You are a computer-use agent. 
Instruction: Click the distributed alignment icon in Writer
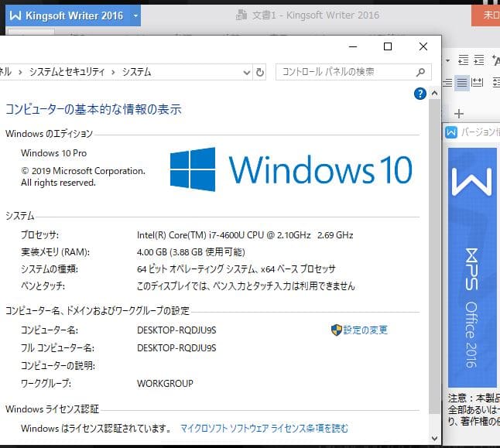pyautogui.click(x=478, y=83)
